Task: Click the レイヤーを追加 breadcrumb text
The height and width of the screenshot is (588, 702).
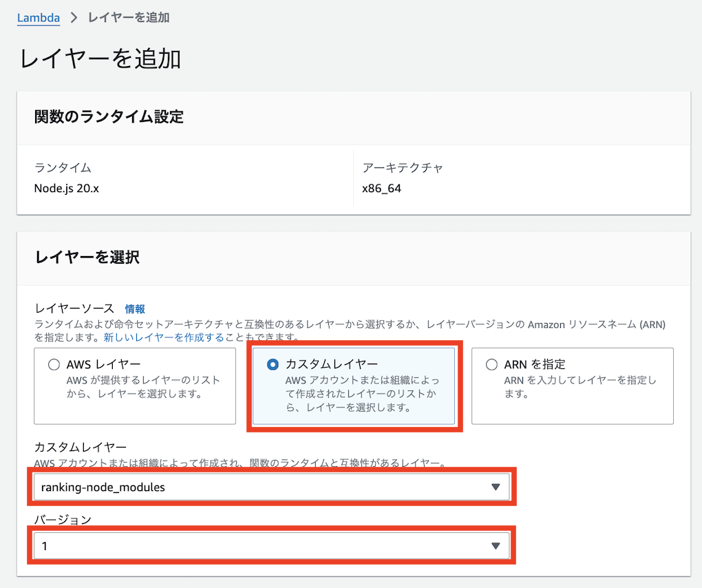Action: click(x=129, y=18)
